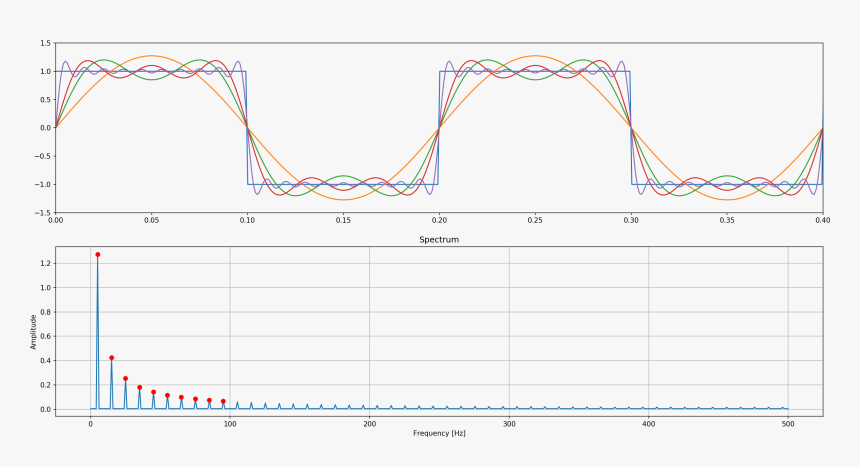Click the −0.5 tick label of the waveform plot

click(43, 156)
